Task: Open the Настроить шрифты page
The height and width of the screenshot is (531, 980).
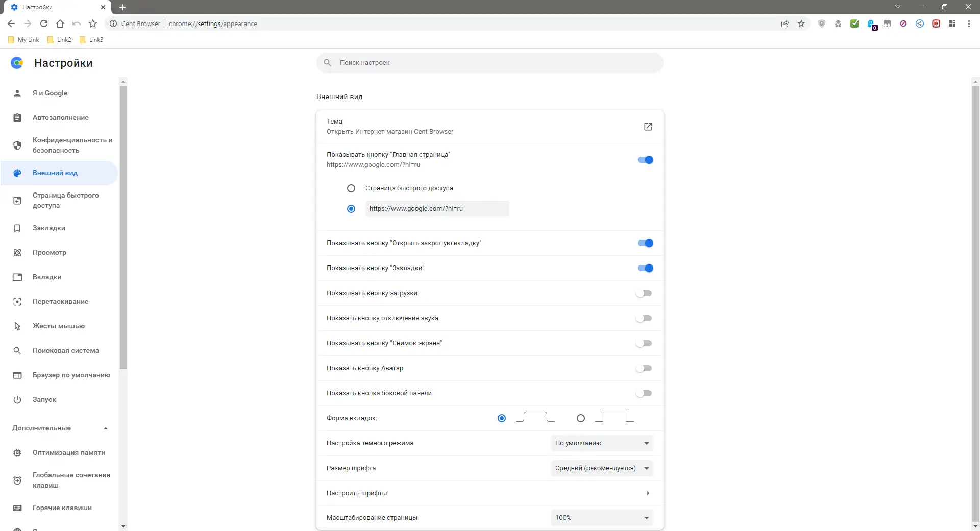Action: [x=489, y=493]
